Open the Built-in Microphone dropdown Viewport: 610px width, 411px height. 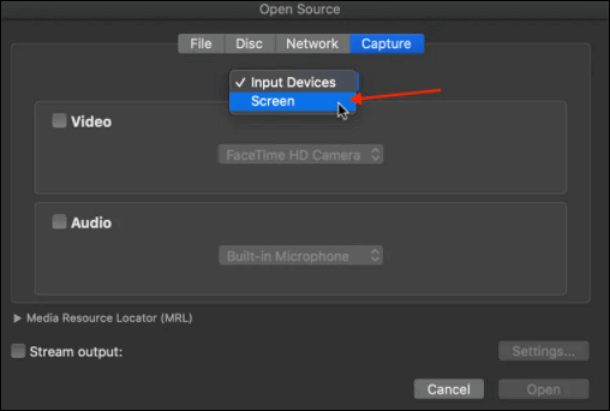click(x=301, y=256)
